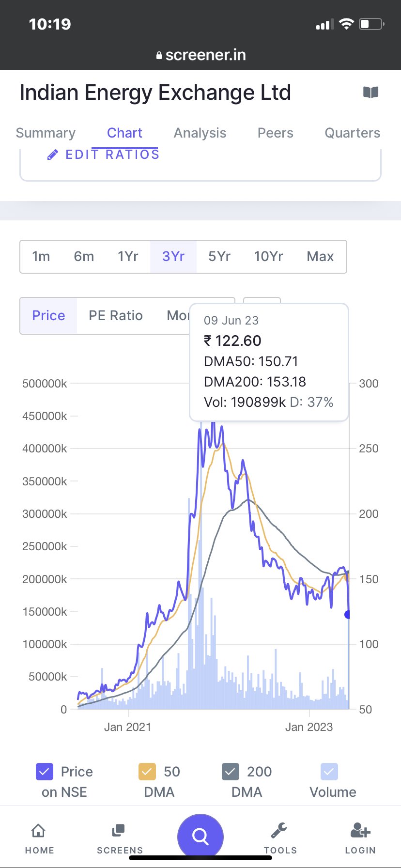401x868 pixels.
Task: Click the blue data point on price line
Action: point(348,614)
